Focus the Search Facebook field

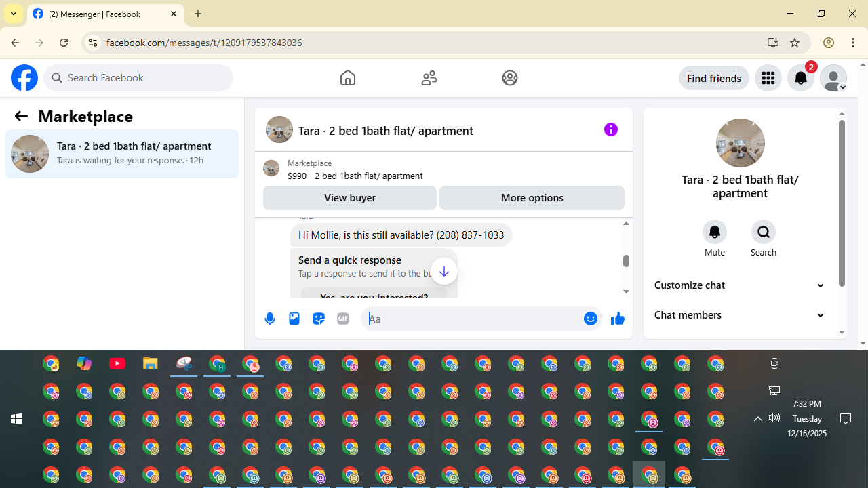pyautogui.click(x=138, y=78)
